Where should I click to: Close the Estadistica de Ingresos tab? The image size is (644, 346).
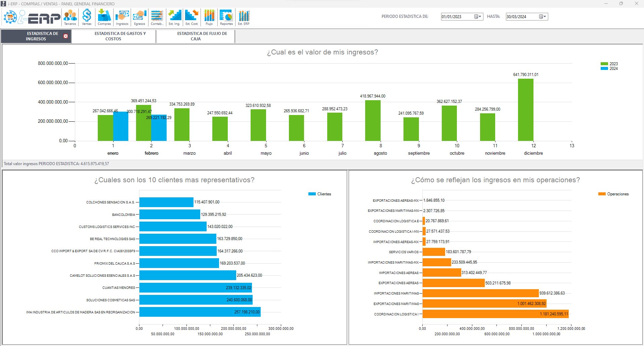(66, 36)
